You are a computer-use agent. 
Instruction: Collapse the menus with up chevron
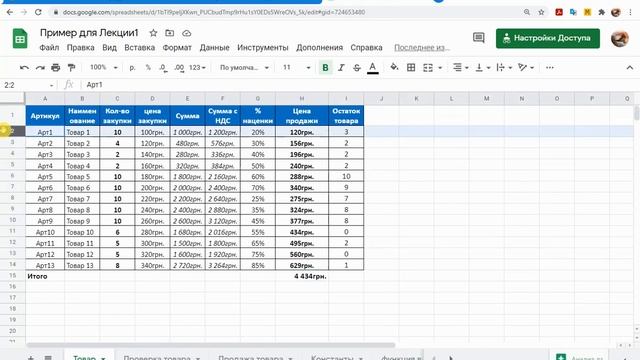pyautogui.click(x=629, y=68)
